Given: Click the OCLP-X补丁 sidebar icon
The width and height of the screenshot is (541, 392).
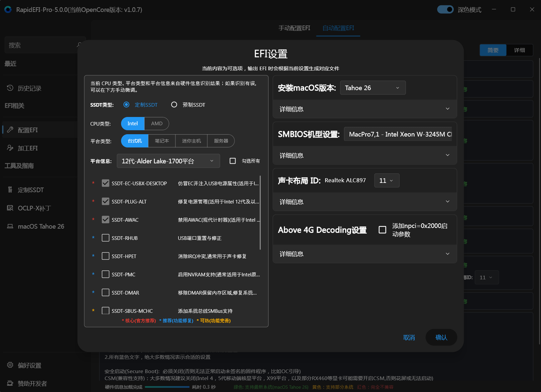Looking at the screenshot, I should (x=10, y=208).
